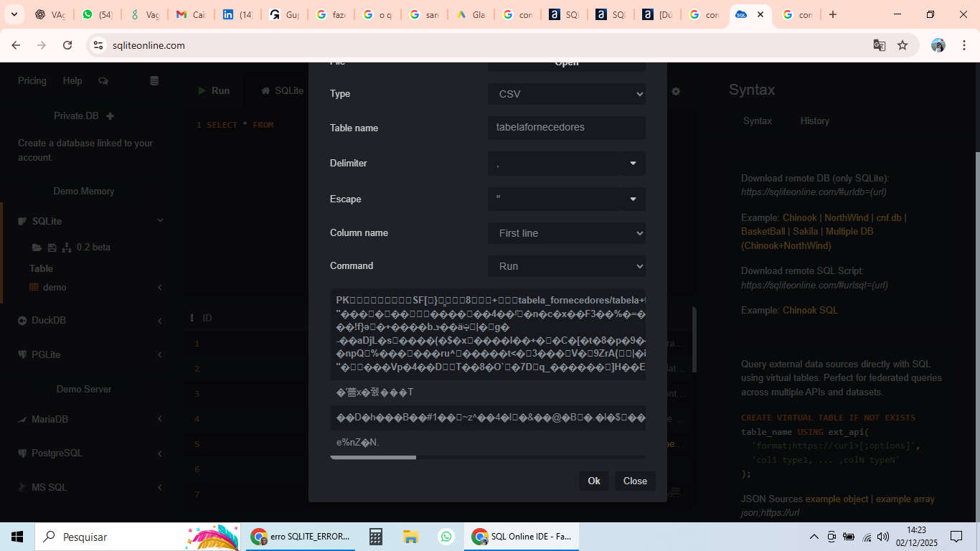
Task: Open the chat bubble icon next to Help
Action: click(x=103, y=81)
